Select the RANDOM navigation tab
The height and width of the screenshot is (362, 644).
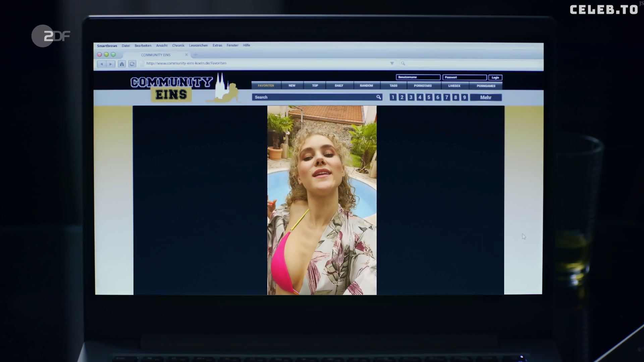coord(366,85)
